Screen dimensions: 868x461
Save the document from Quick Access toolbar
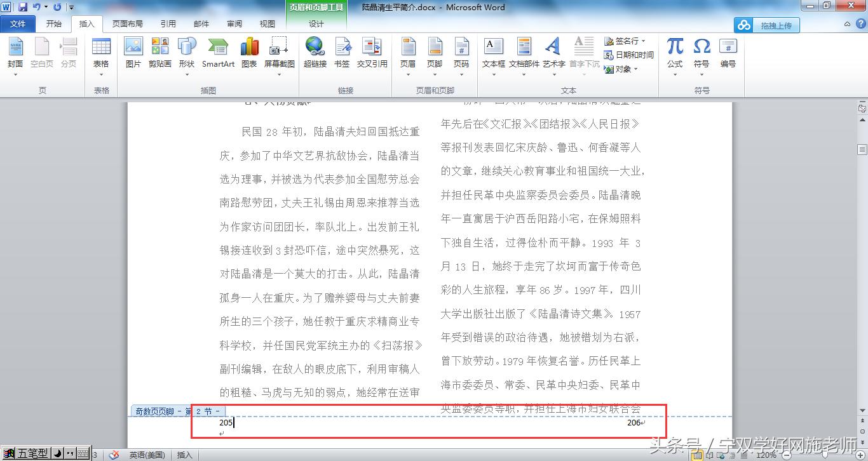(23, 6)
